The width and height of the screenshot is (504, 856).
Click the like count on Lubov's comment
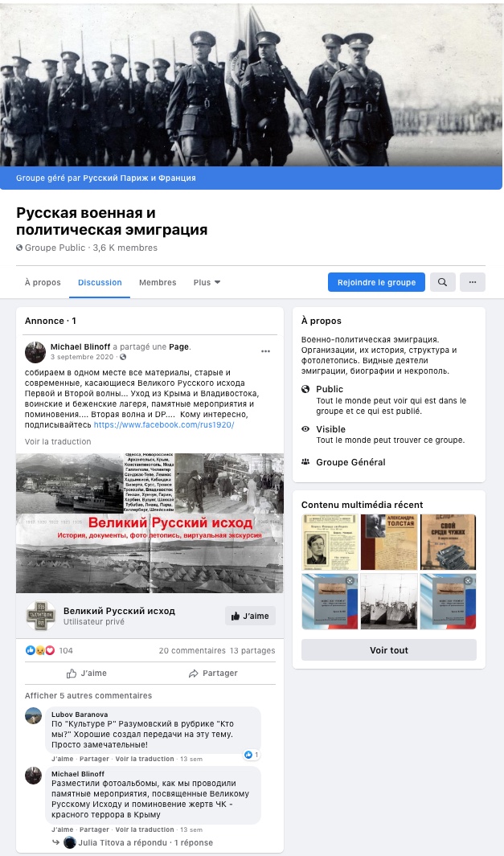[x=252, y=755]
